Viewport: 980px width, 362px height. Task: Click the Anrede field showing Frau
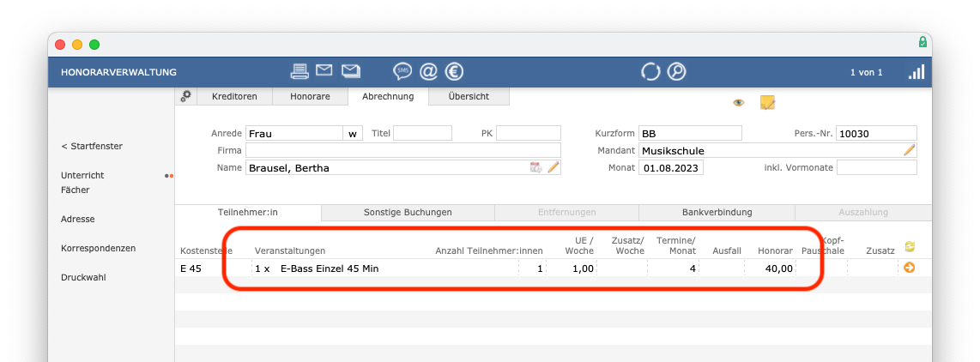point(294,133)
